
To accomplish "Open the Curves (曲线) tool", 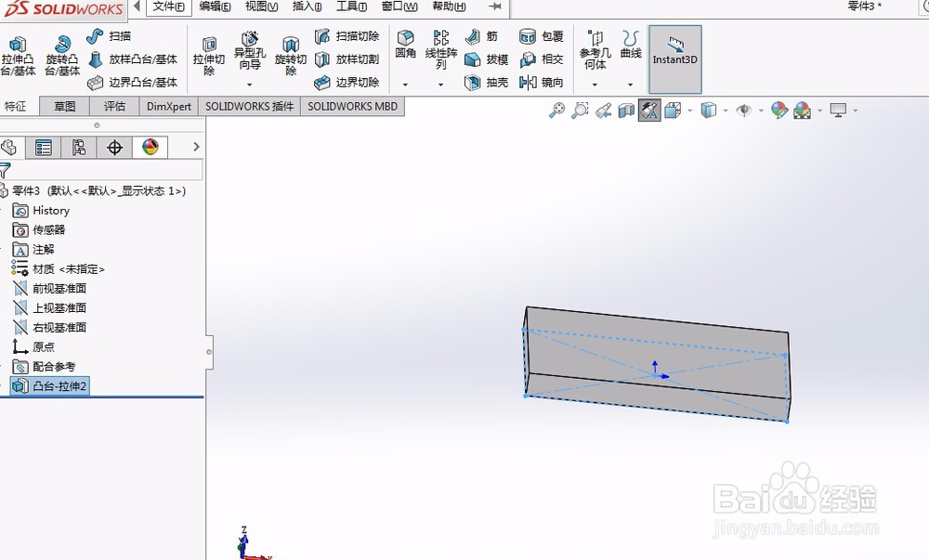I will point(631,45).
